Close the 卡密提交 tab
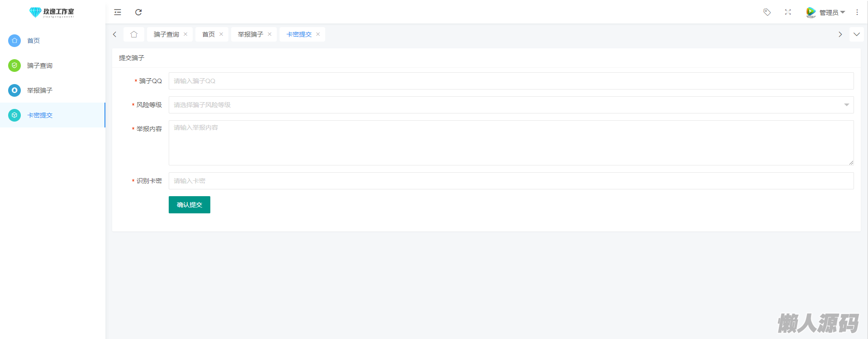Screen dimensions: 868x339 point(318,34)
